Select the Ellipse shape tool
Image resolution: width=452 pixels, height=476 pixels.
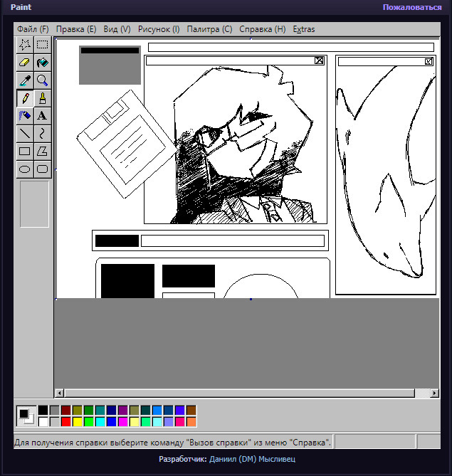[25, 169]
